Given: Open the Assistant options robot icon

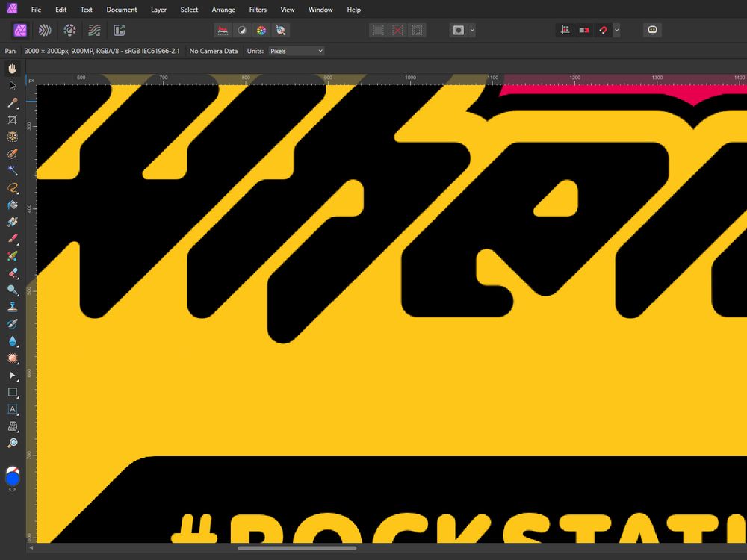Looking at the screenshot, I should [x=652, y=31].
